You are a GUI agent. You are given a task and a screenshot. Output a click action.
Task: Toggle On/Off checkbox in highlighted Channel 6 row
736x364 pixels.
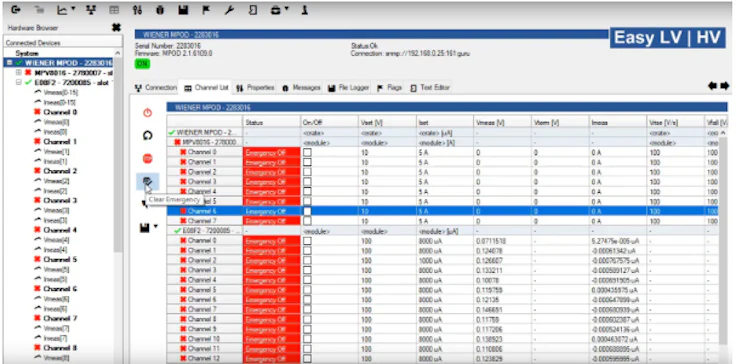coord(307,211)
